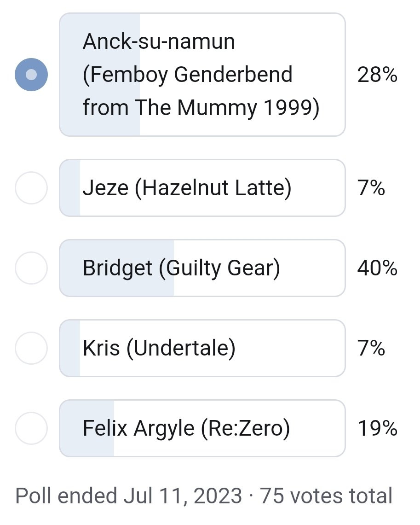Viewport: 420px width, 525px height.
Task: Click the '75 votes total' text
Action: coord(326,496)
